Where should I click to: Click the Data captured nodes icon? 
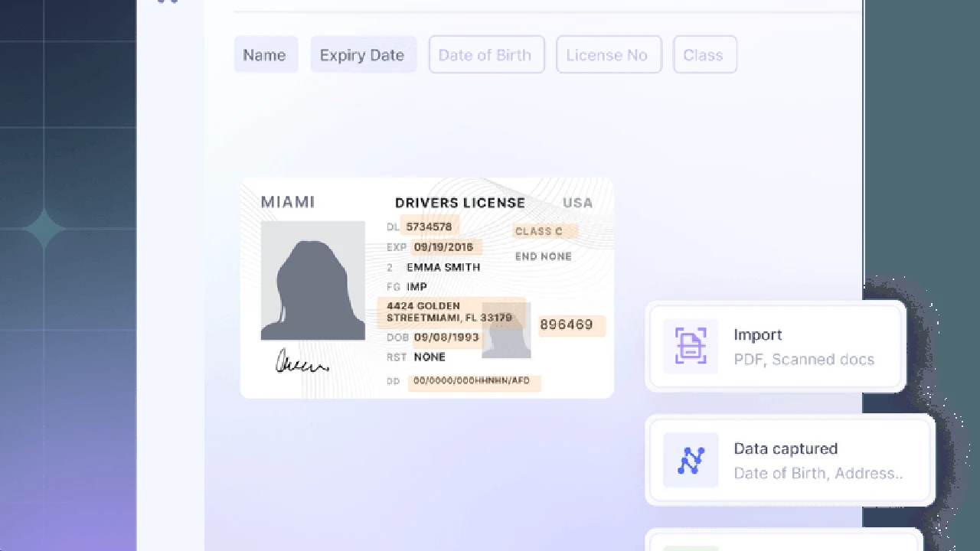click(690, 461)
